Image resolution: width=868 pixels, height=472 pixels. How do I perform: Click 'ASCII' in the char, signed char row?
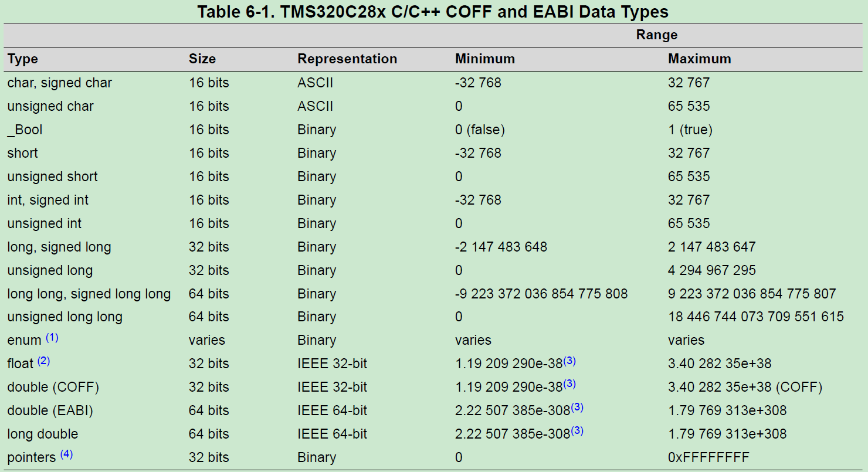316,83
